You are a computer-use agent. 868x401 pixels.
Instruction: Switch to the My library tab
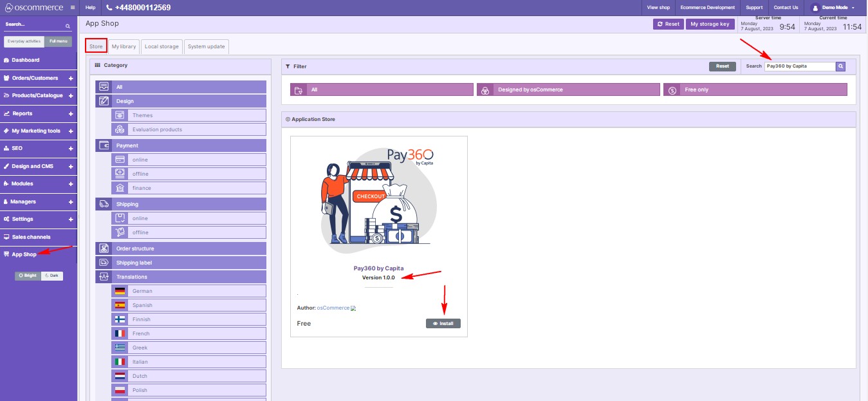pos(124,46)
